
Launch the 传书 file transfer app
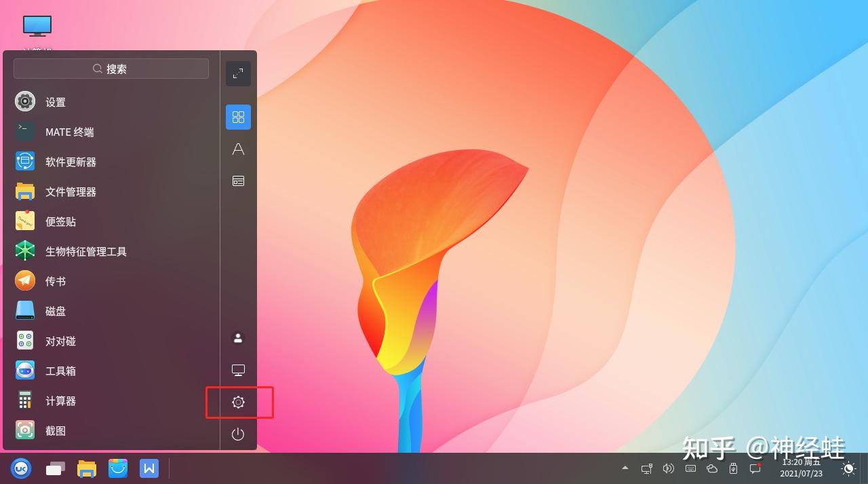tap(55, 280)
